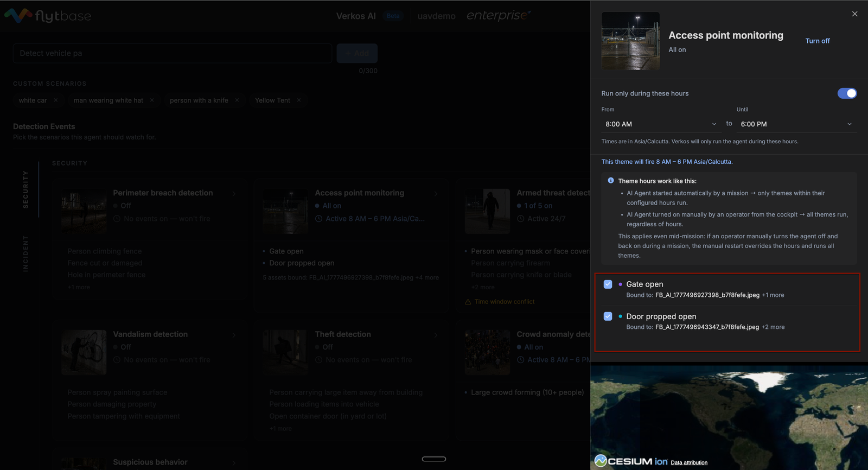Click This theme will fire 8 AM – 6 PM text

(x=667, y=162)
